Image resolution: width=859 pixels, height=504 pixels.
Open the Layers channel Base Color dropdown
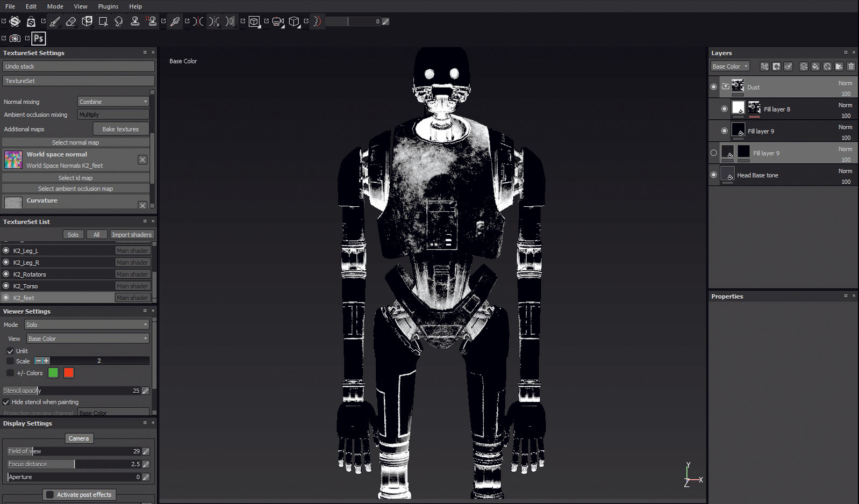(x=730, y=67)
